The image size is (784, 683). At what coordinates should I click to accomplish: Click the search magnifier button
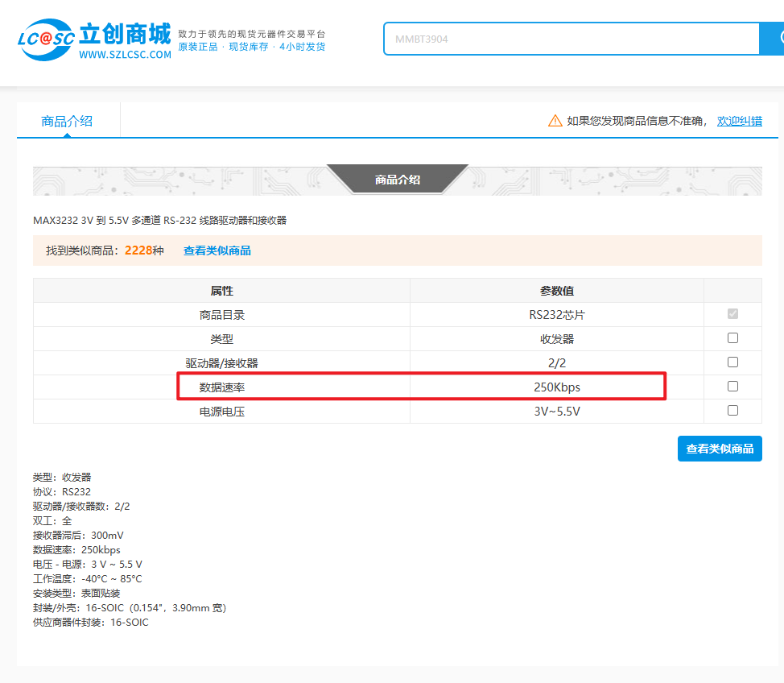[776, 39]
